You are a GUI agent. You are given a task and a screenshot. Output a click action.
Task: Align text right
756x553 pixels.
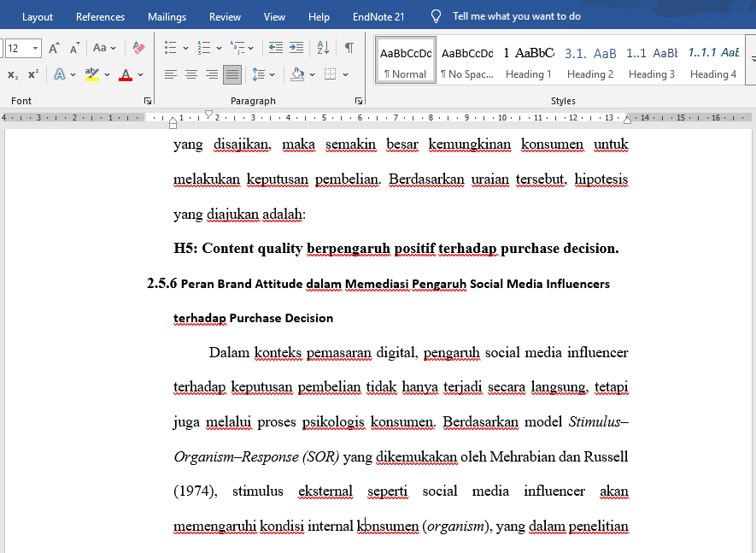pos(212,74)
